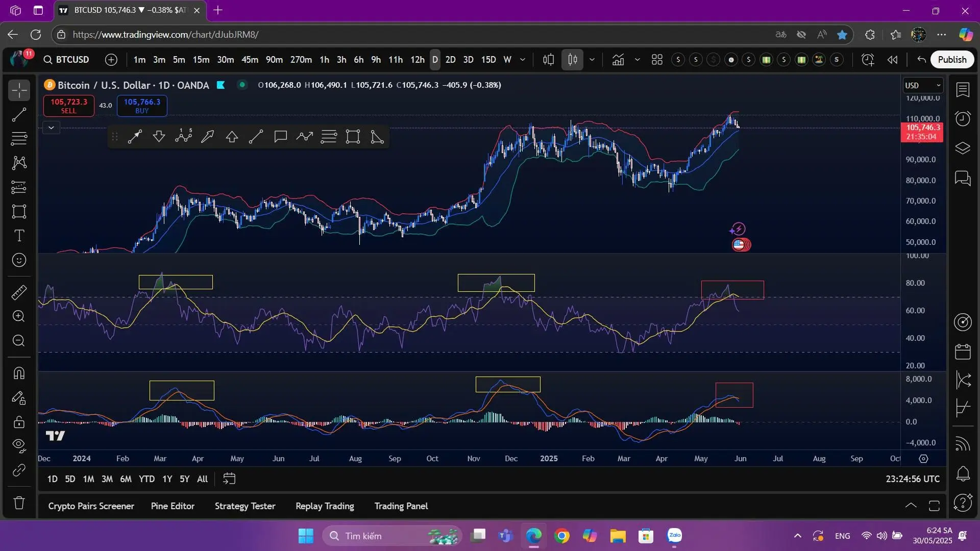
Task: Expand the favorite indicators dropdown
Action: 638,60
